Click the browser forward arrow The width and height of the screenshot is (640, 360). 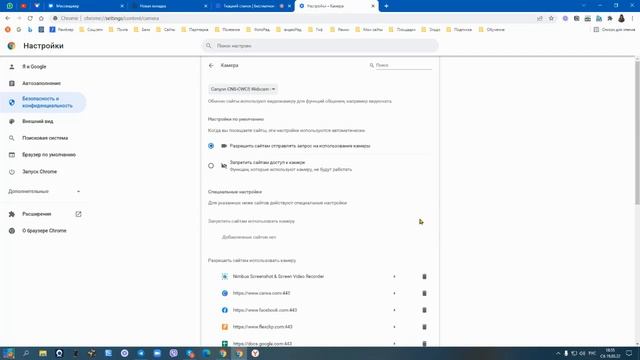click(x=19, y=18)
